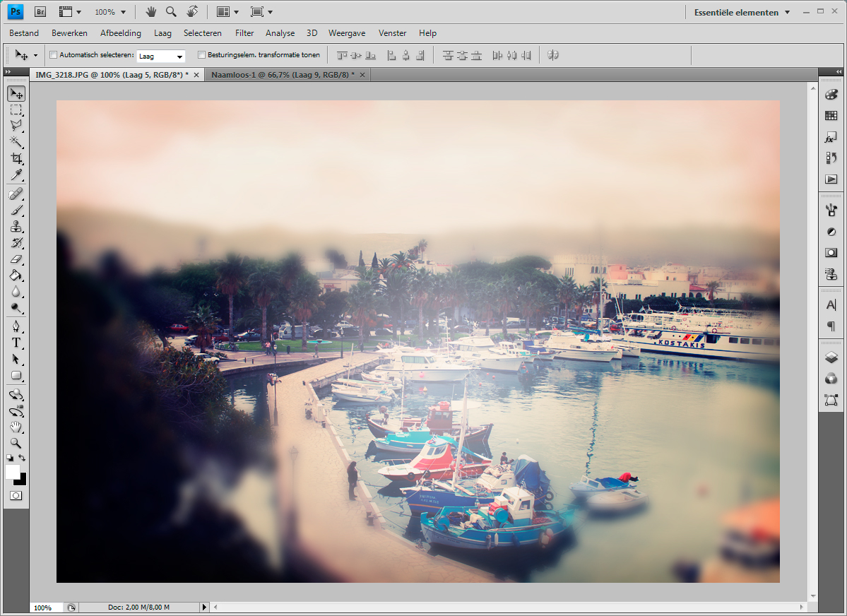Viewport: 847px width, 616px height.
Task: Select the Paint Bucket tool
Action: point(16,276)
